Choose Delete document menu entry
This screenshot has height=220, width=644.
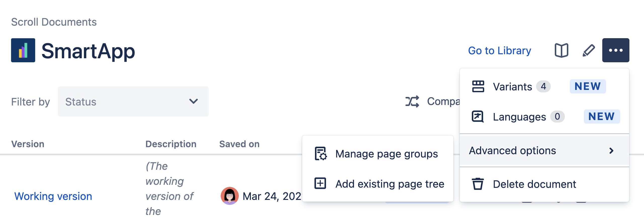click(x=534, y=184)
